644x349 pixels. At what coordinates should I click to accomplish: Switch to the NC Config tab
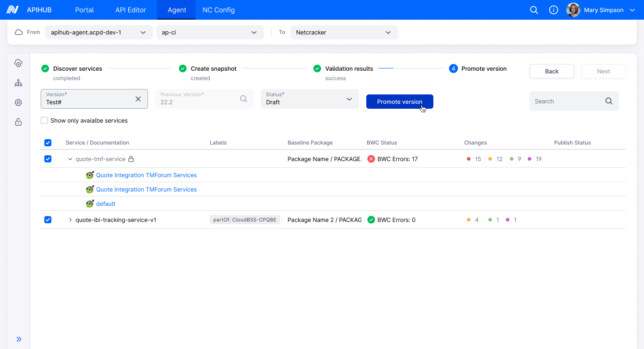(x=219, y=10)
